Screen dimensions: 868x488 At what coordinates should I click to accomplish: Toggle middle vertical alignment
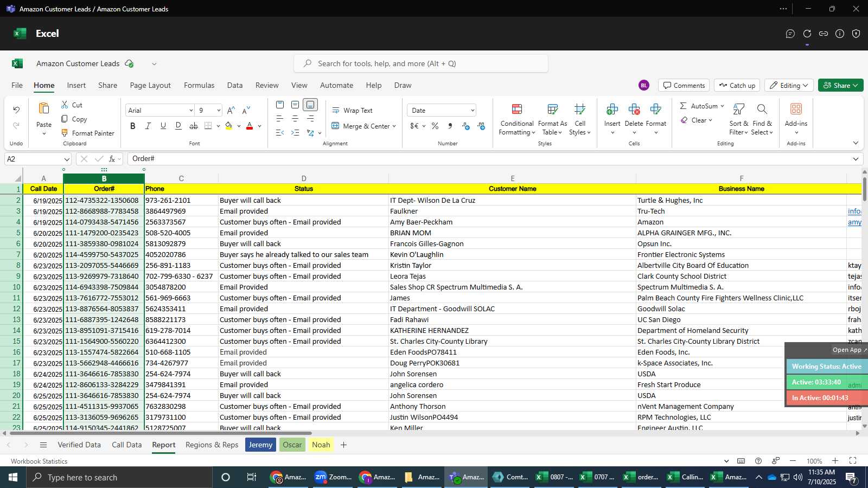pos(295,105)
